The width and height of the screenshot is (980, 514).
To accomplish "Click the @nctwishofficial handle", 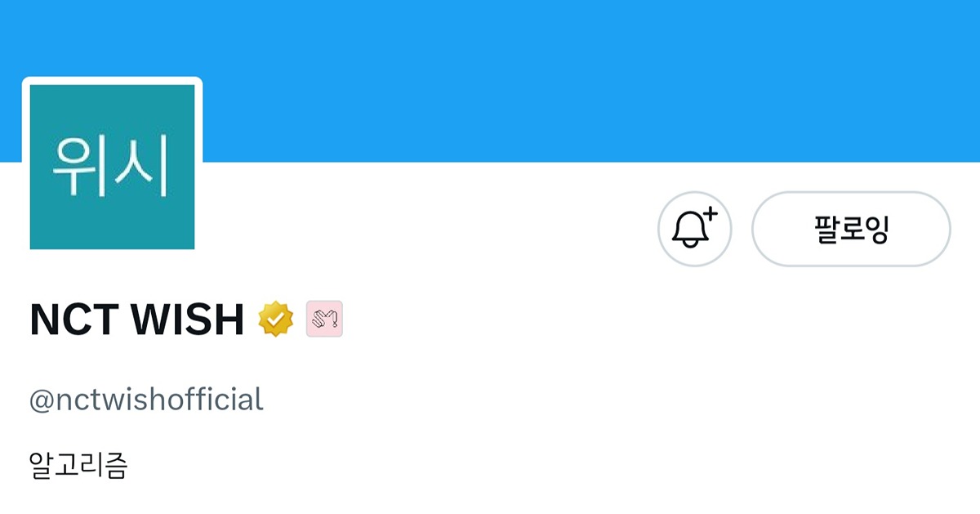I will pos(146,400).
